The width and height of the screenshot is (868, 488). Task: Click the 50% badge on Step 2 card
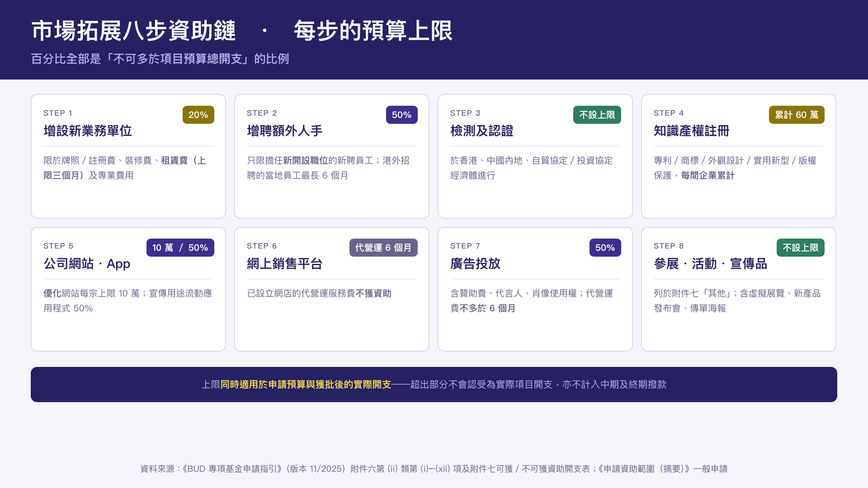(401, 115)
